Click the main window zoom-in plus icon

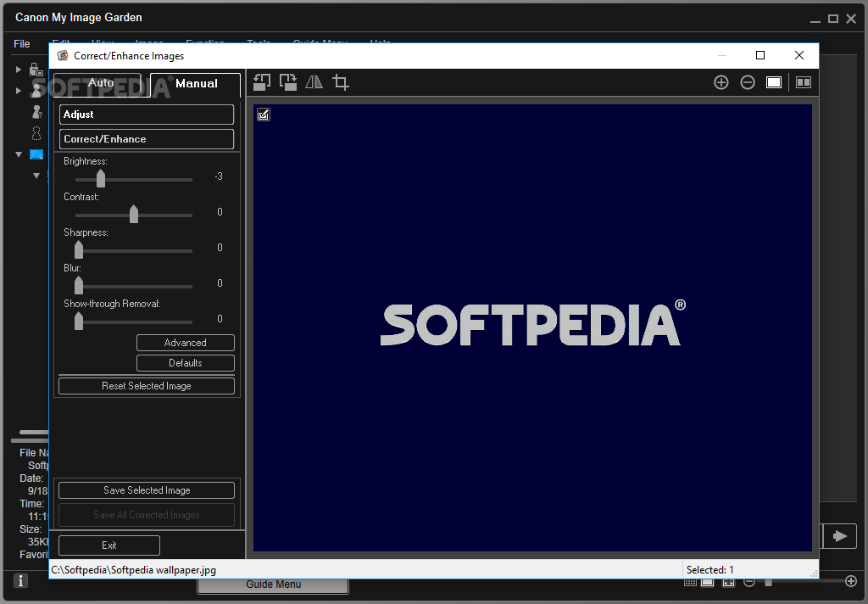pos(851,581)
